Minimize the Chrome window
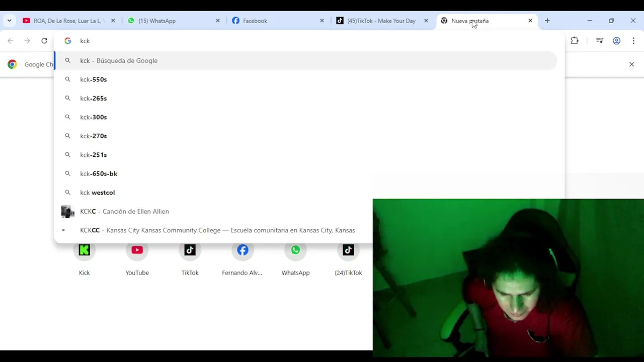Screen dimensions: 644x362 pos(590,21)
